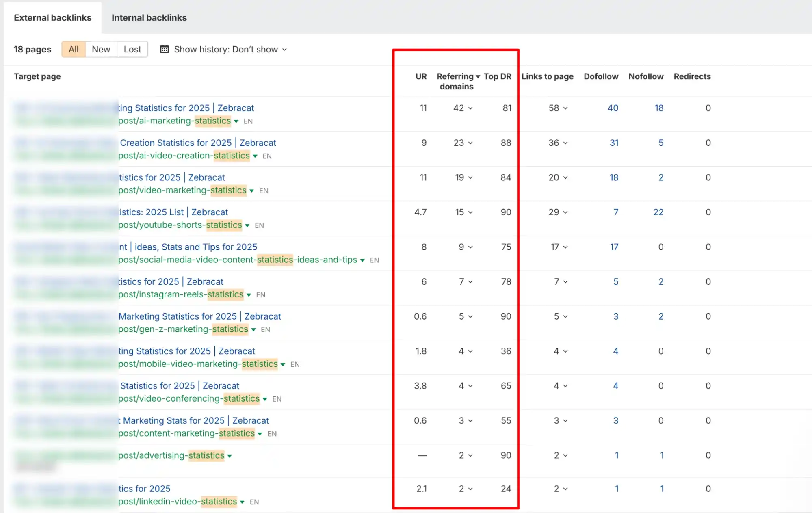Screen dimensions: 812x513
Task: Open the gen-z-marketing-statistics URL arrow menu
Action: (x=253, y=330)
